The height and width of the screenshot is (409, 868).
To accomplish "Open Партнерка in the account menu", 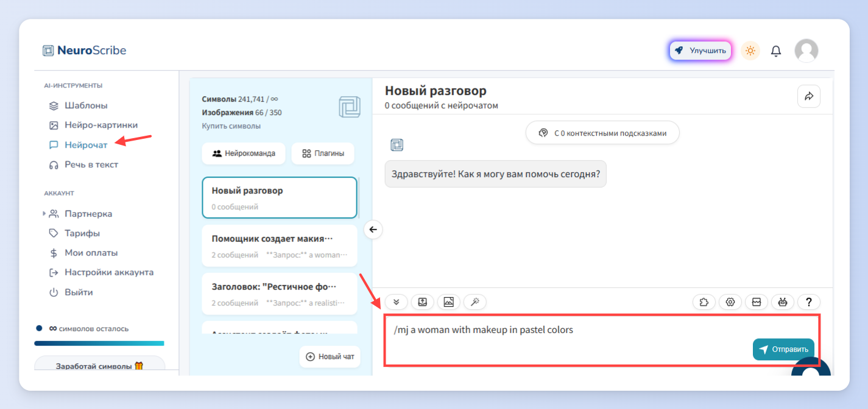I will (x=88, y=214).
